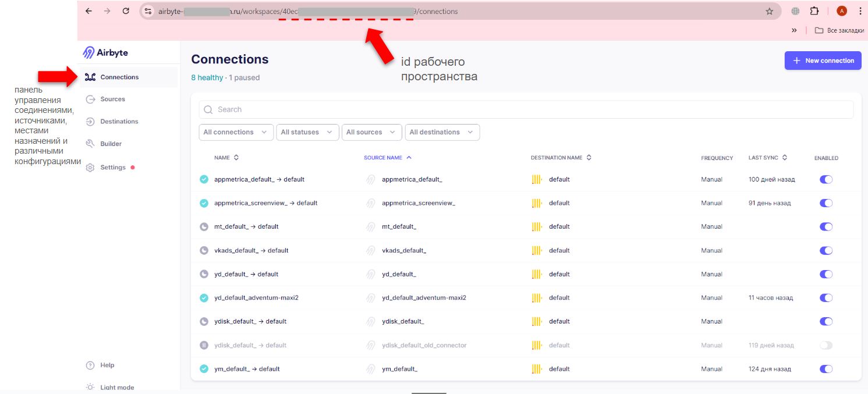Toggle ym_default_ connection enabled switch

click(x=826, y=368)
